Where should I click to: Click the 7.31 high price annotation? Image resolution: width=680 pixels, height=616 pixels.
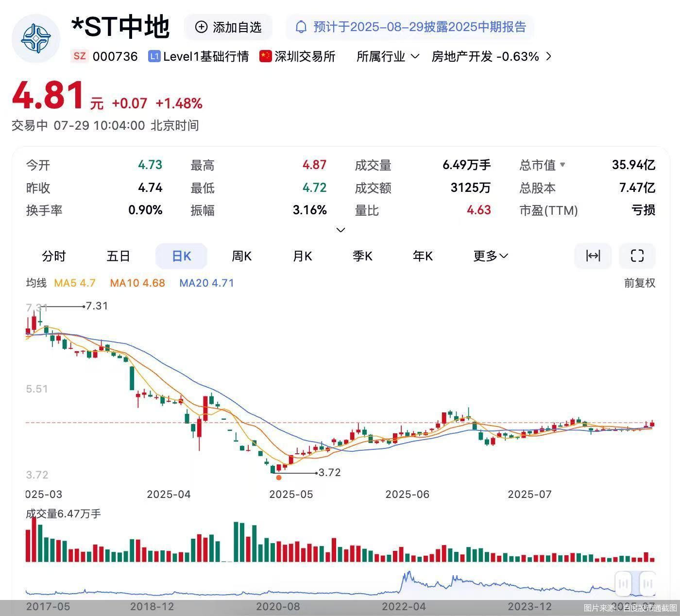click(x=97, y=306)
